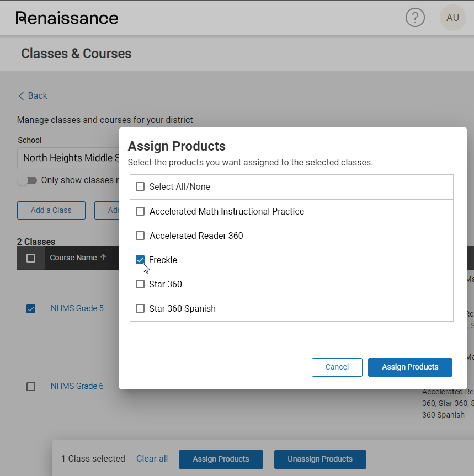The image size is (474, 476).
Task: Tick the Select All/None checkbox
Action: pos(140,186)
